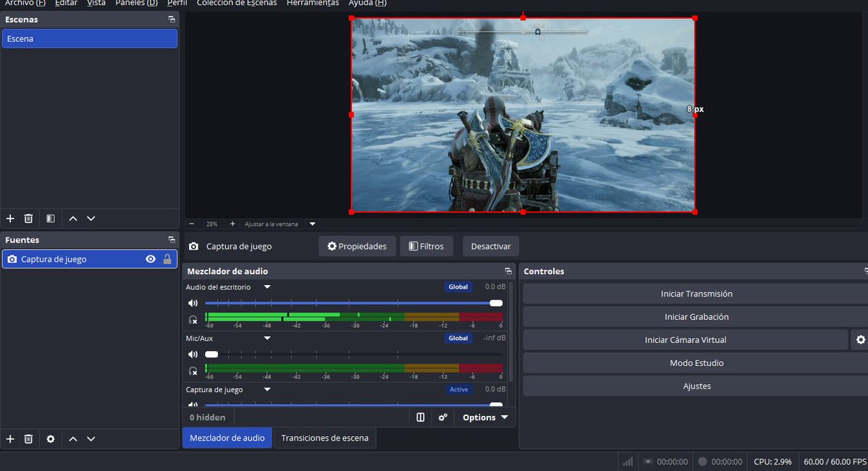Expand the Audio del escritorio dropdown arrow
This screenshot has height=471, width=868.
[267, 287]
